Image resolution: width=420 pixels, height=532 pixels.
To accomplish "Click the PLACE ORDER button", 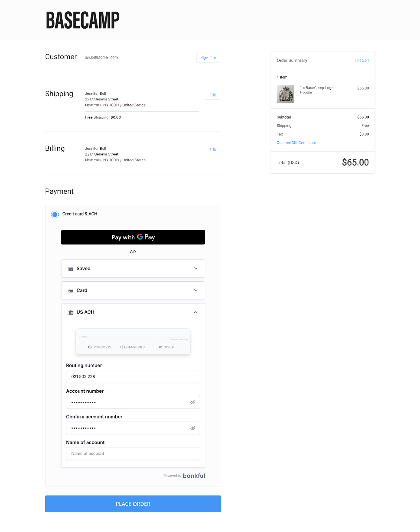I will click(133, 504).
